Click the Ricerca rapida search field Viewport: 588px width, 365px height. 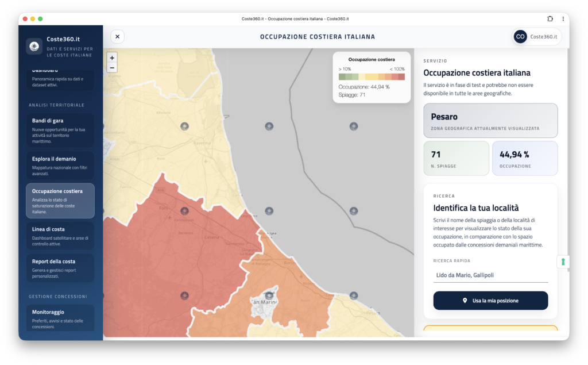(x=490, y=275)
